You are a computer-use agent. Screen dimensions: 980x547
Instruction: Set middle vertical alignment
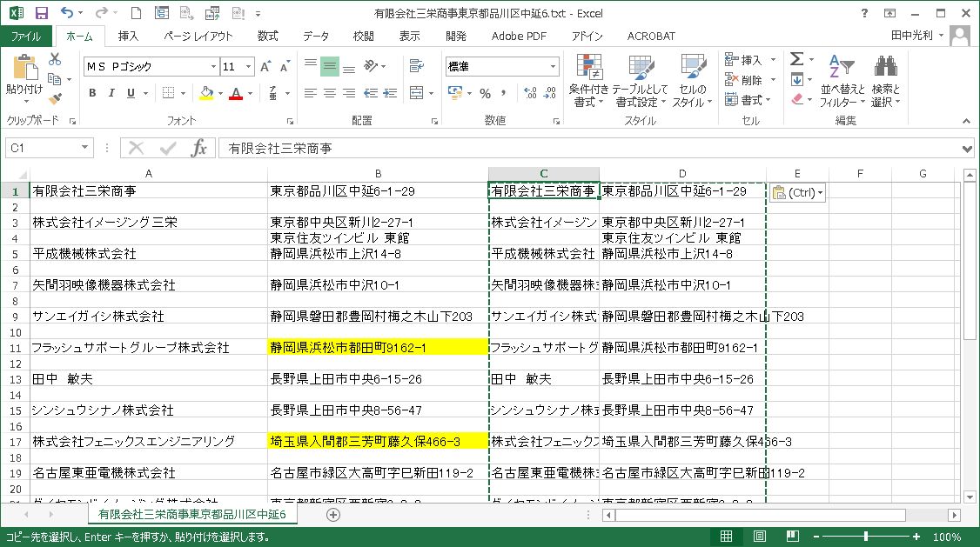point(329,66)
